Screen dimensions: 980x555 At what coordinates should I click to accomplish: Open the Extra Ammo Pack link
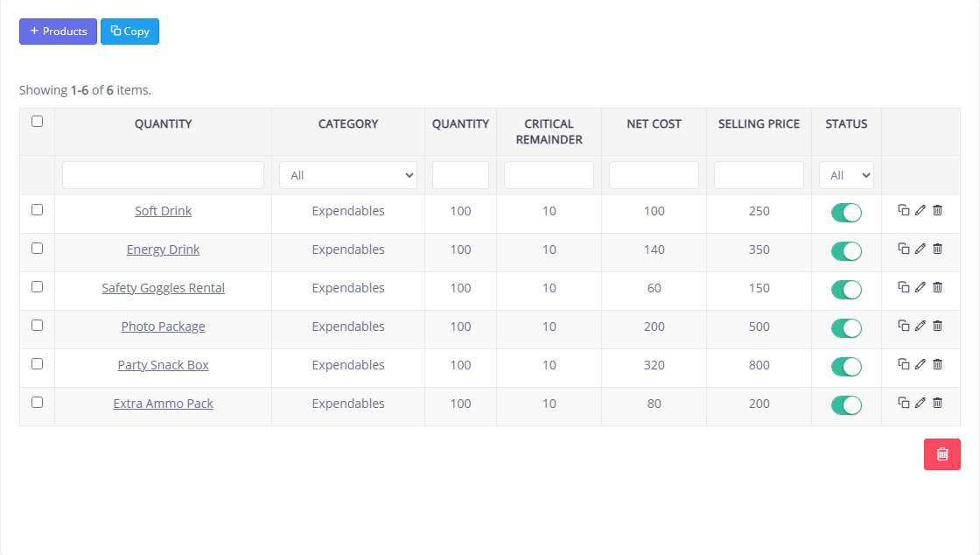coord(163,404)
